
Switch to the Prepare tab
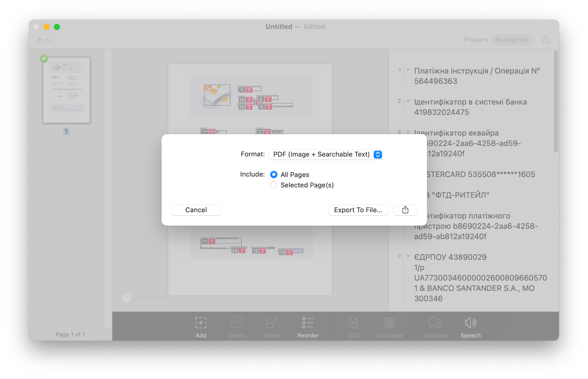coord(476,40)
